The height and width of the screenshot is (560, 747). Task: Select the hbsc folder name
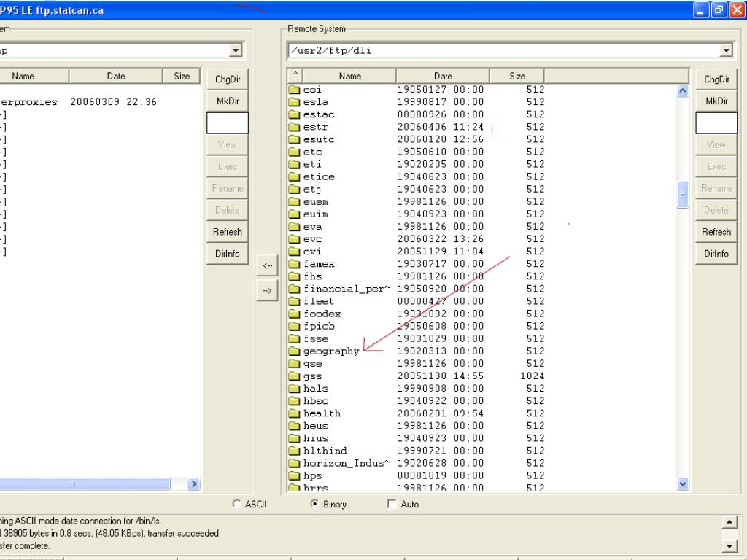point(315,401)
